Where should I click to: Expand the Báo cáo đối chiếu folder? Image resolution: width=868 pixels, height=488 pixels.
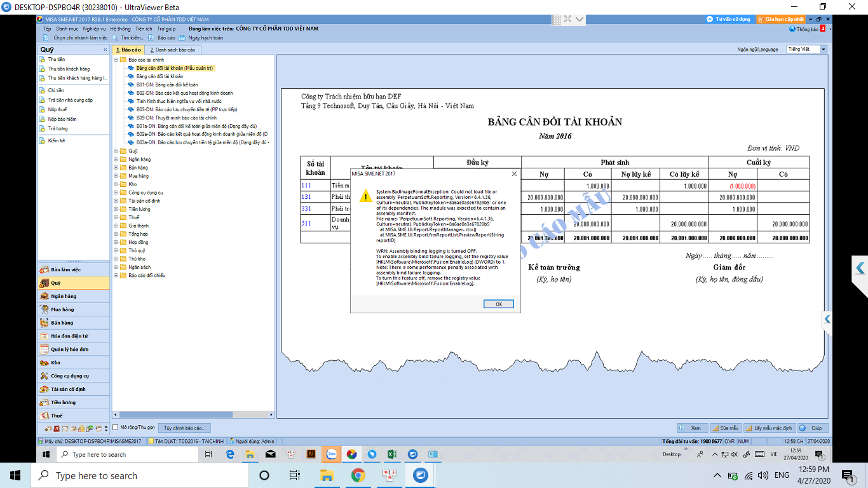(116, 276)
